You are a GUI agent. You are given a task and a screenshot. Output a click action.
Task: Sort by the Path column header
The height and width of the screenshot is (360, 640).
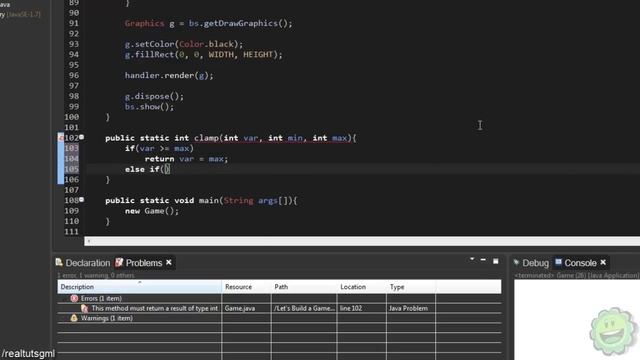pos(304,287)
